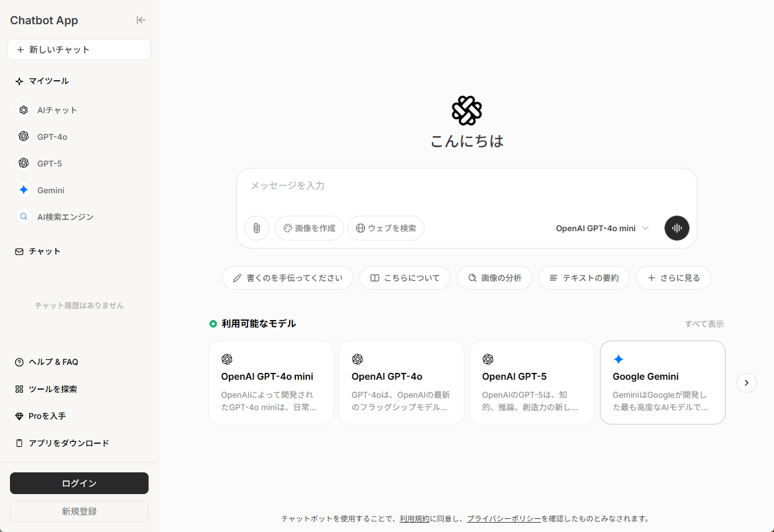Screen dimensions: 774x532
Task: Open GPT-4o from the sidebar tools
Action: (x=79, y=136)
